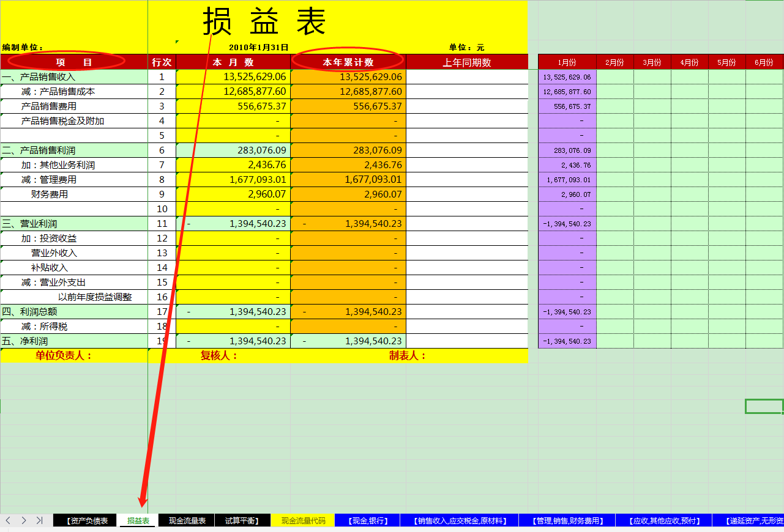Select the 本月数 column header cell

[x=232, y=62]
